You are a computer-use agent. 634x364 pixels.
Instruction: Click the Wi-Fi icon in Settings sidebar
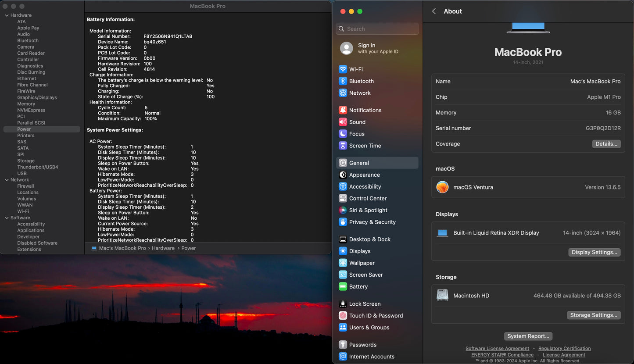(343, 69)
